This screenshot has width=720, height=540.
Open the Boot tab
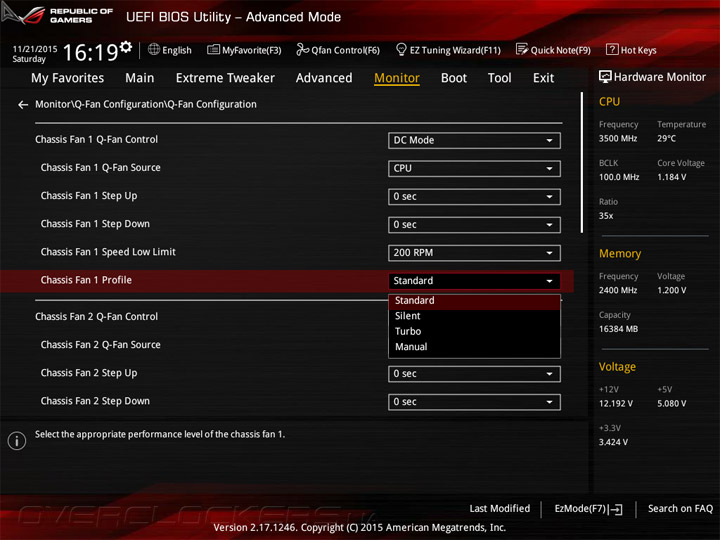pos(454,78)
